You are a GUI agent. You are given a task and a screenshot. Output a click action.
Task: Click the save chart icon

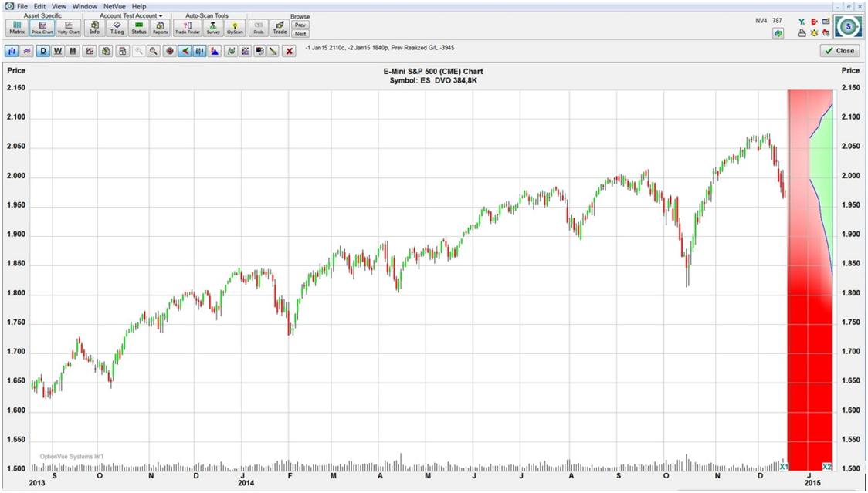[x=122, y=51]
